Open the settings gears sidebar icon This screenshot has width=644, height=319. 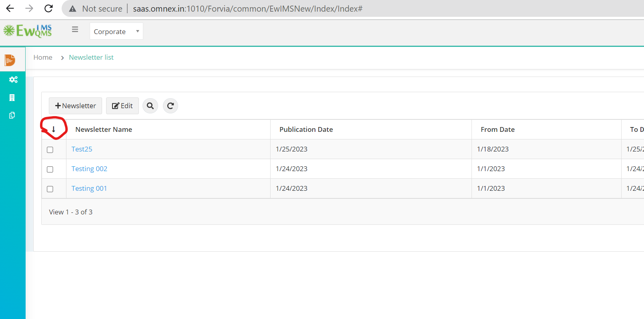(x=13, y=79)
